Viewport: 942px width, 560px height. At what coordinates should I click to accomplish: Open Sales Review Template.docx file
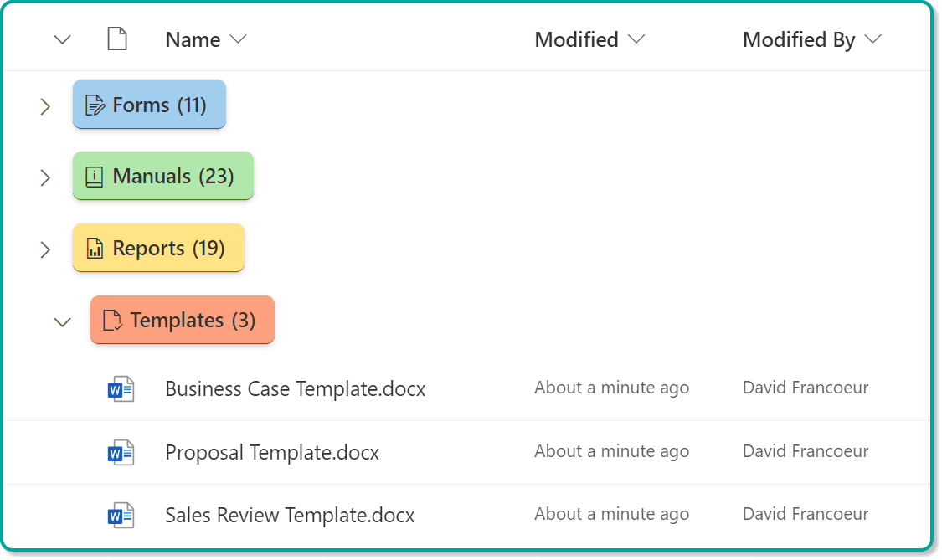tap(290, 516)
